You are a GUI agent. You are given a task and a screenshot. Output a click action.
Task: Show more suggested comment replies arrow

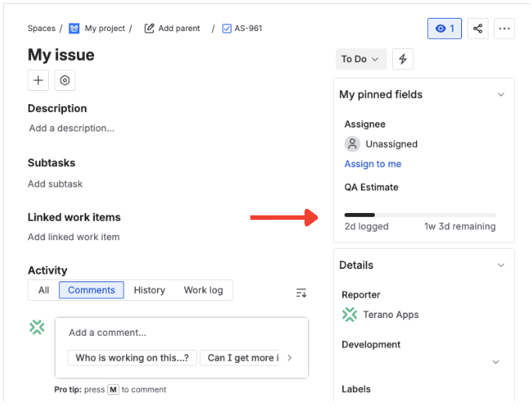click(x=289, y=358)
